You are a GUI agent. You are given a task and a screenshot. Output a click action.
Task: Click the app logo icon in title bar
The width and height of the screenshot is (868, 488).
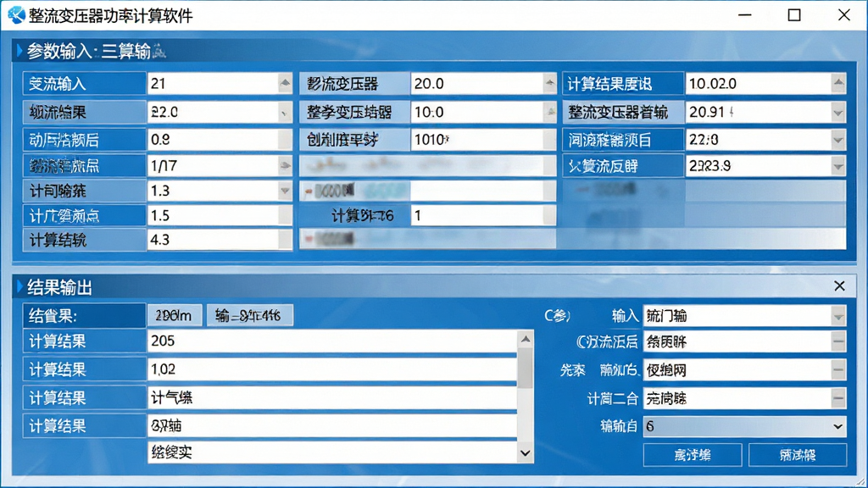[x=16, y=15]
